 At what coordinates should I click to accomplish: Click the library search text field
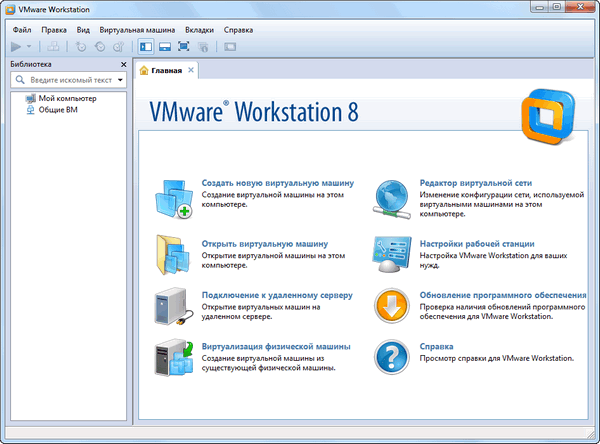(x=70, y=79)
